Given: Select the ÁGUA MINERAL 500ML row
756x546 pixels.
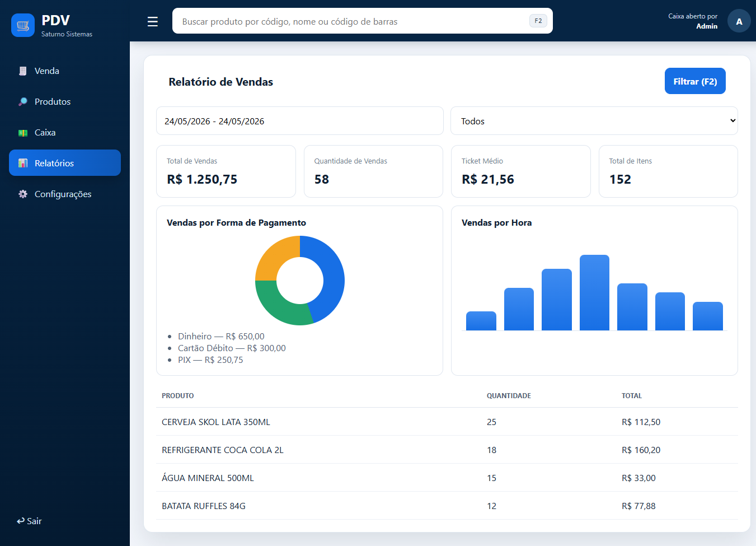Looking at the screenshot, I should (x=447, y=478).
